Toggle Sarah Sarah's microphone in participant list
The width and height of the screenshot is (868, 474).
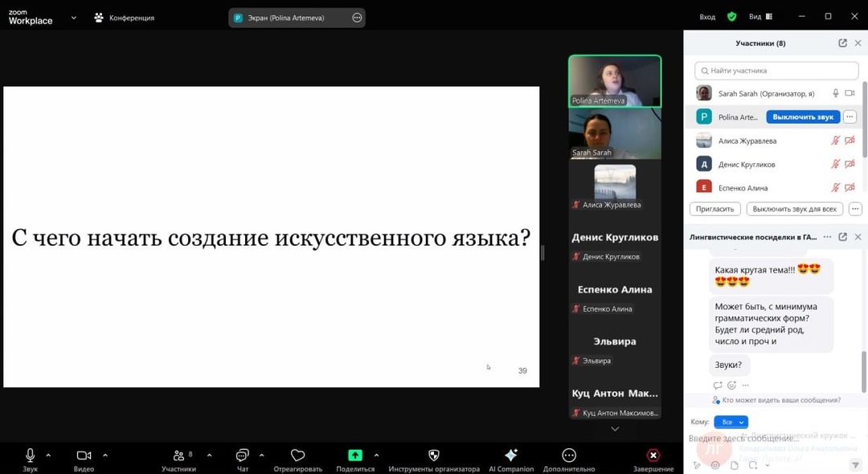(836, 93)
